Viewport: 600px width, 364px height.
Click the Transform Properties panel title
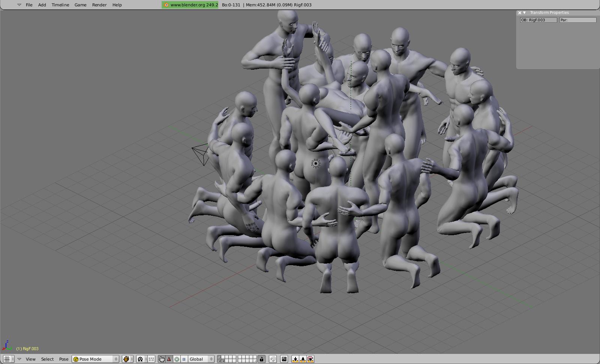(549, 13)
